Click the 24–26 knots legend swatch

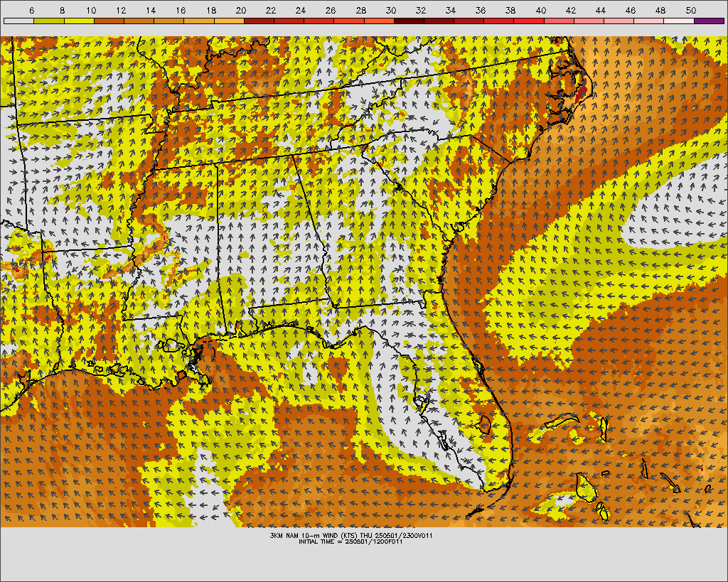pyautogui.click(x=319, y=21)
